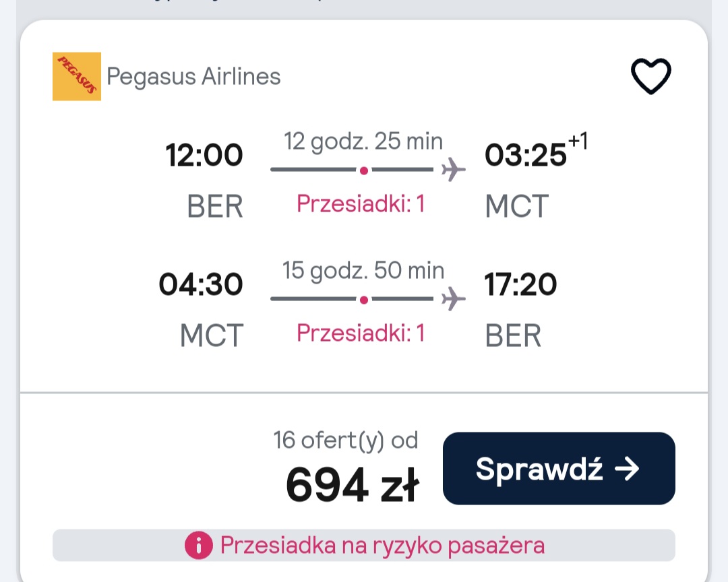Click the Pegasus Airlines name text
Viewport: 728px width, 582px height.
[193, 77]
